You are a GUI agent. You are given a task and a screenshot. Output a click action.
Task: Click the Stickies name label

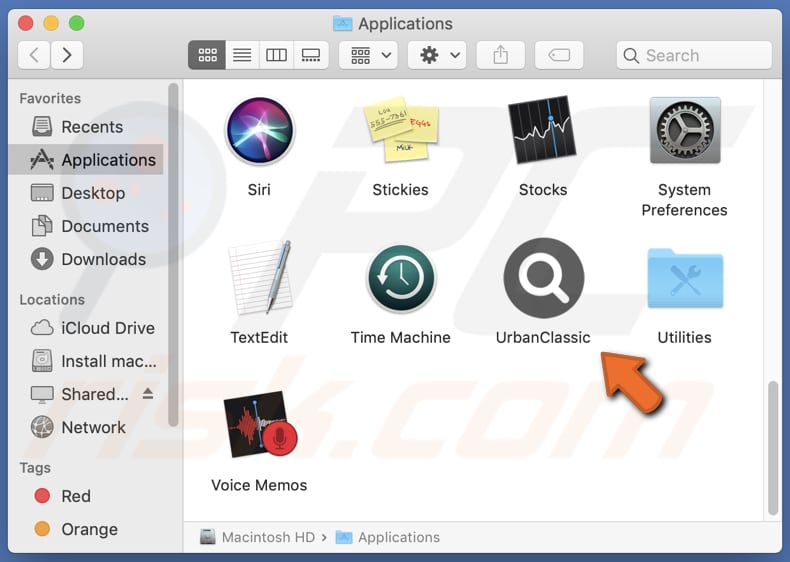coord(401,190)
